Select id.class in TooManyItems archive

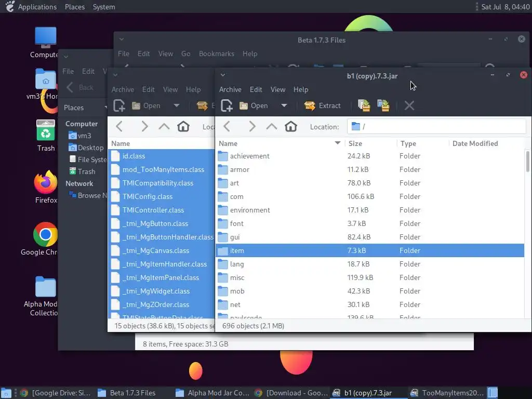coord(162,156)
